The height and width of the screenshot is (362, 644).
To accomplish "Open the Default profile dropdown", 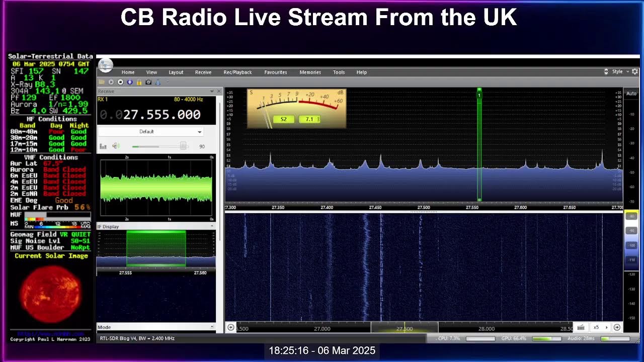I will [150, 132].
